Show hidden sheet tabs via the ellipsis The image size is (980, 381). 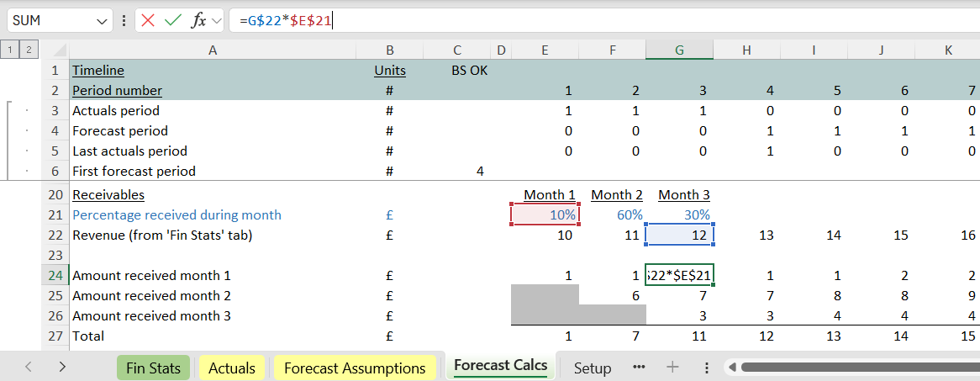pos(639,368)
